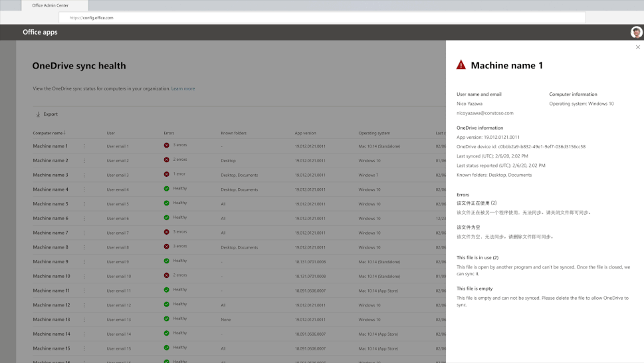Select the Machine name 3 row
This screenshot has height=363, width=644.
tap(51, 175)
